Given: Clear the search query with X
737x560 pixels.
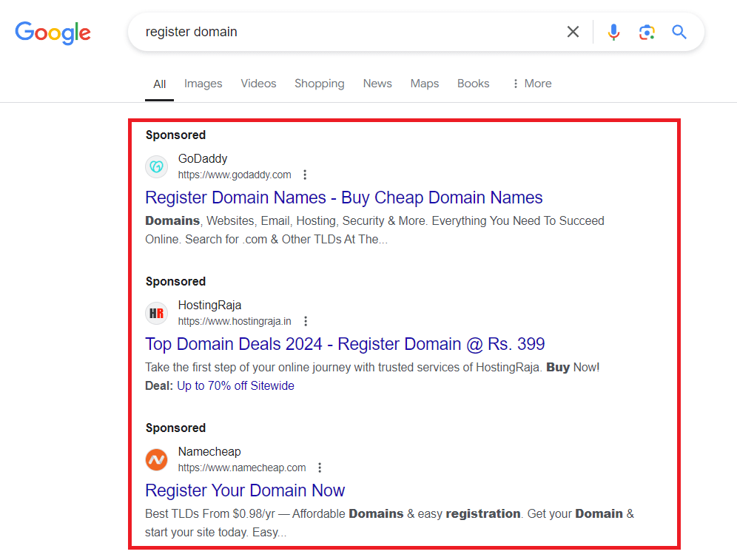Looking at the screenshot, I should pyautogui.click(x=573, y=32).
